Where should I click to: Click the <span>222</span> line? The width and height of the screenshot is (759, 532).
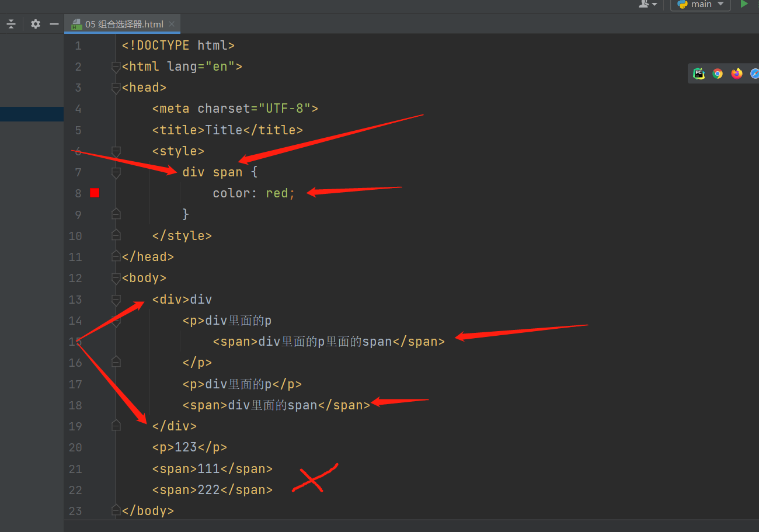(x=213, y=489)
